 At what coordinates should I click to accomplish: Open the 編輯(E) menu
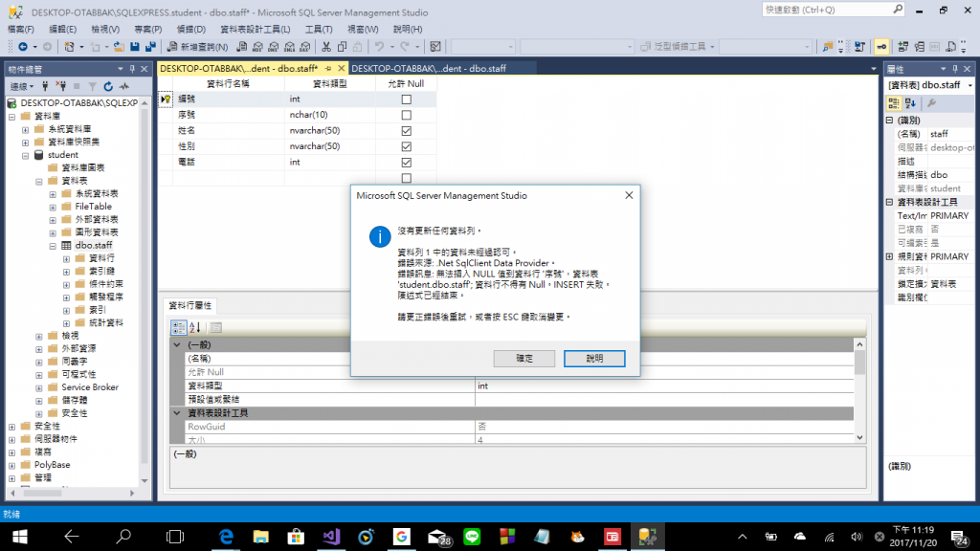pos(62,30)
